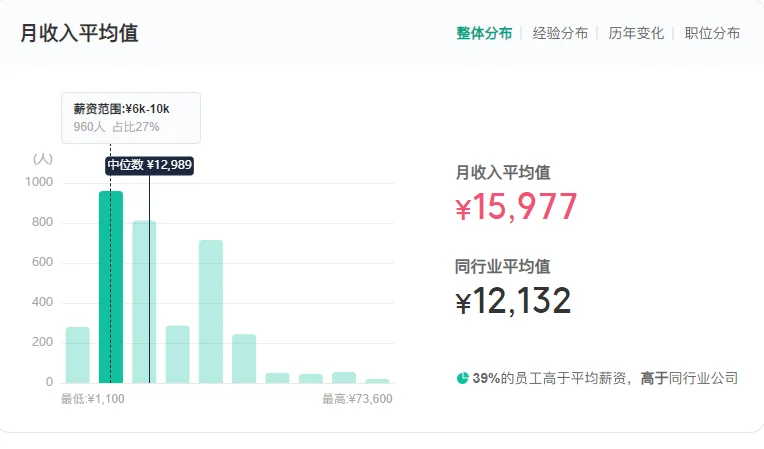Screen dimensions: 764x449
Task: Open the 经验分布 tab
Action: click(x=560, y=33)
